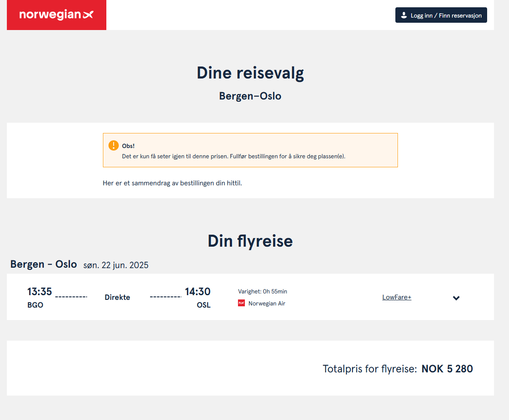Click the Din flyreise section heading
The height and width of the screenshot is (420, 509).
pyautogui.click(x=250, y=241)
